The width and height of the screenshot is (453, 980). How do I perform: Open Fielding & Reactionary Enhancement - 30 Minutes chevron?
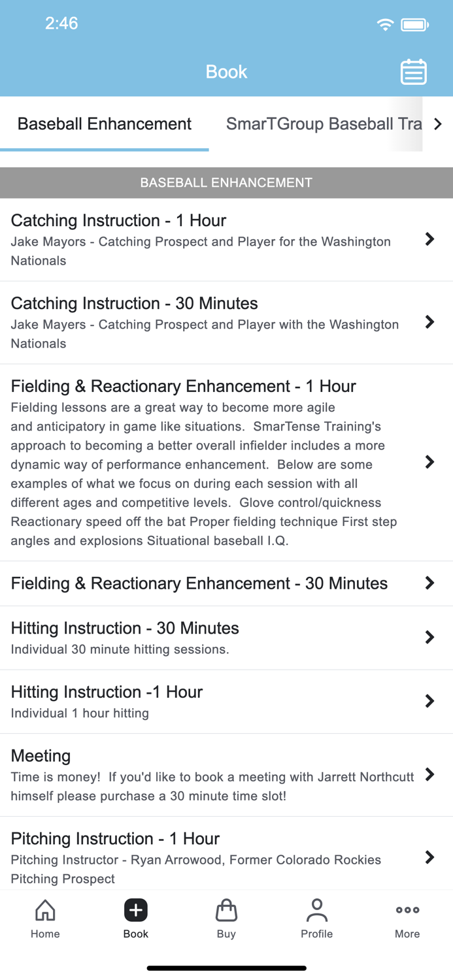pyautogui.click(x=429, y=583)
